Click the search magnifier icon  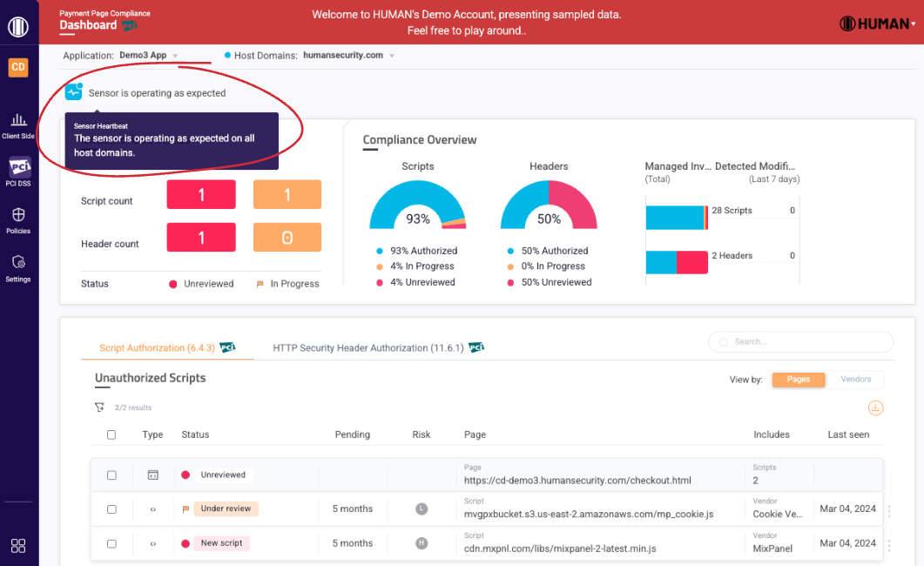pos(724,342)
